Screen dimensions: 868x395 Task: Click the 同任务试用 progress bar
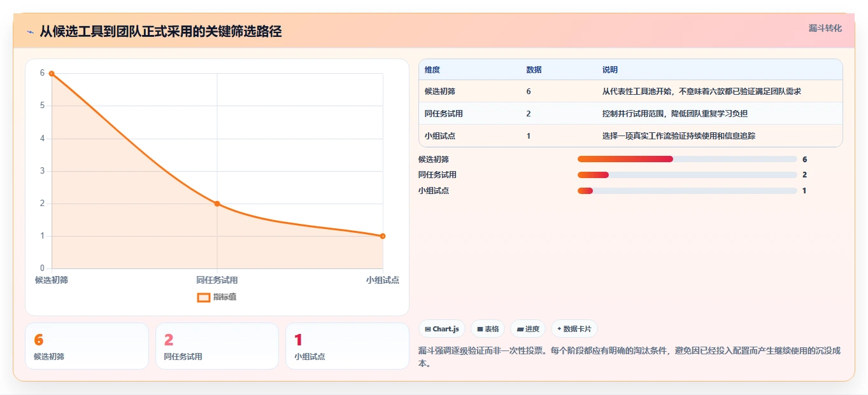click(687, 175)
